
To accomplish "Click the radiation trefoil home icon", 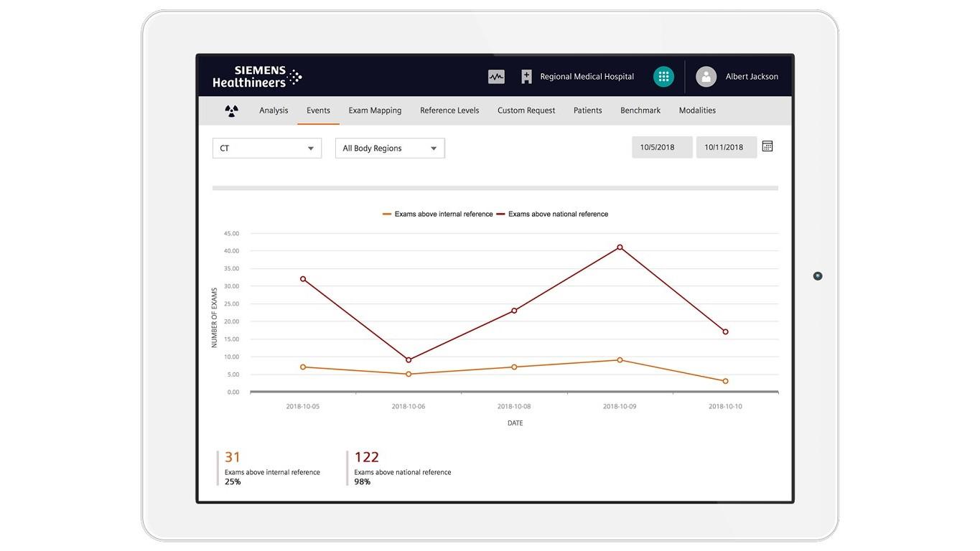I will click(231, 110).
